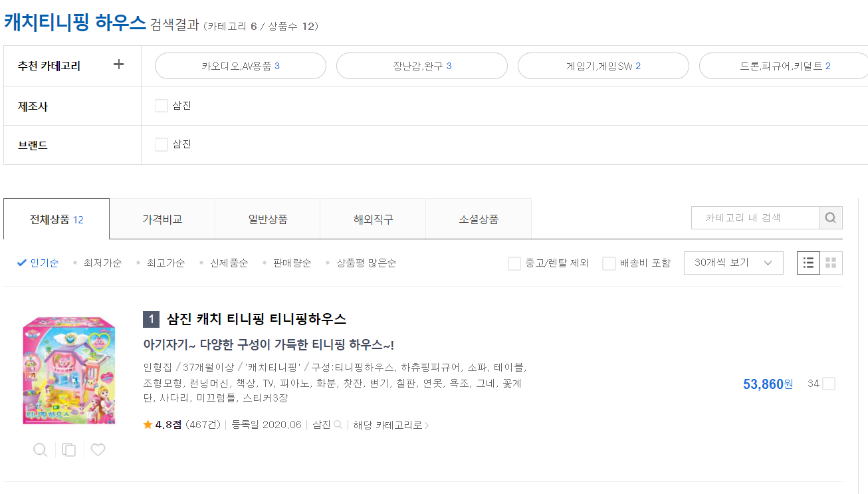
Task: Focus the 카테고리 내 검색 field
Action: (756, 217)
